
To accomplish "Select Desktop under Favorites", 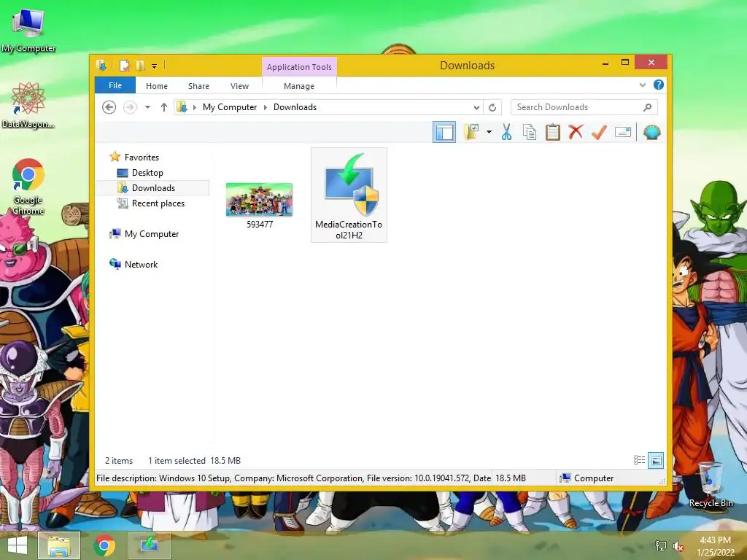I will point(147,172).
